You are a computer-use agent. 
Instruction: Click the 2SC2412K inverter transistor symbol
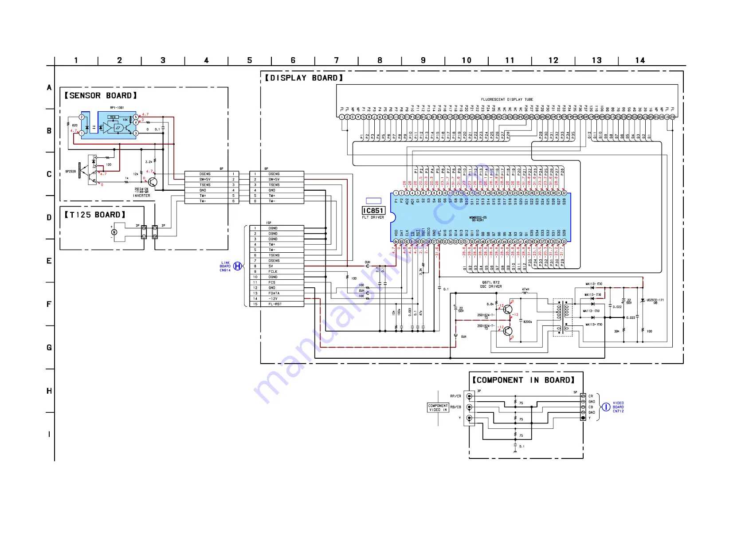(153, 181)
